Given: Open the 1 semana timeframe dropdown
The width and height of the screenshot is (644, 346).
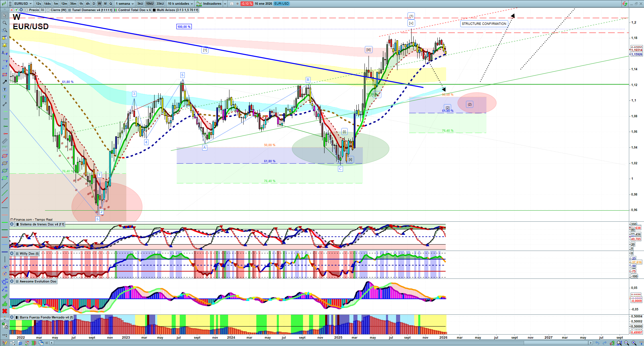Looking at the screenshot, I should 125,4.
